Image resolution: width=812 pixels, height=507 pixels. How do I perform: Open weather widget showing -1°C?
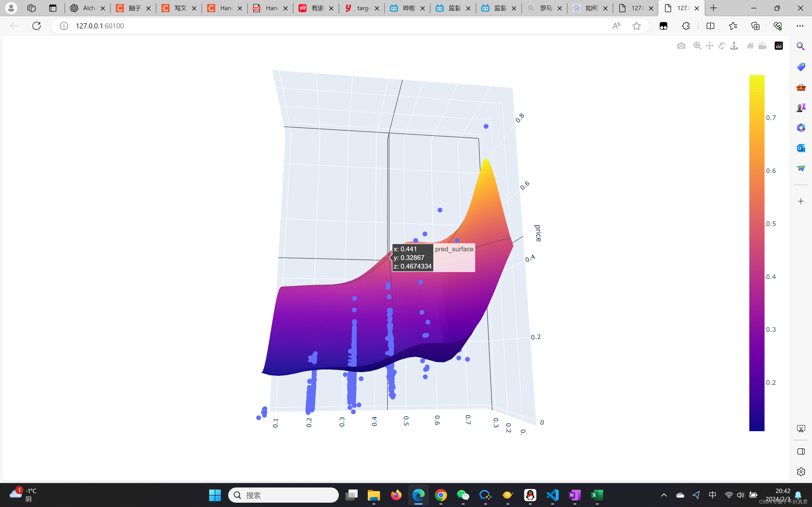coord(23,495)
